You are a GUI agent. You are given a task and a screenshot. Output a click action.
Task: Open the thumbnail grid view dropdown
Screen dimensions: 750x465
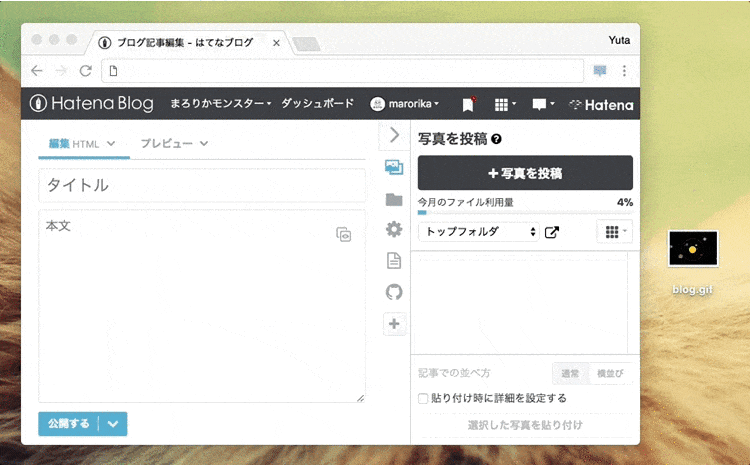point(615,232)
